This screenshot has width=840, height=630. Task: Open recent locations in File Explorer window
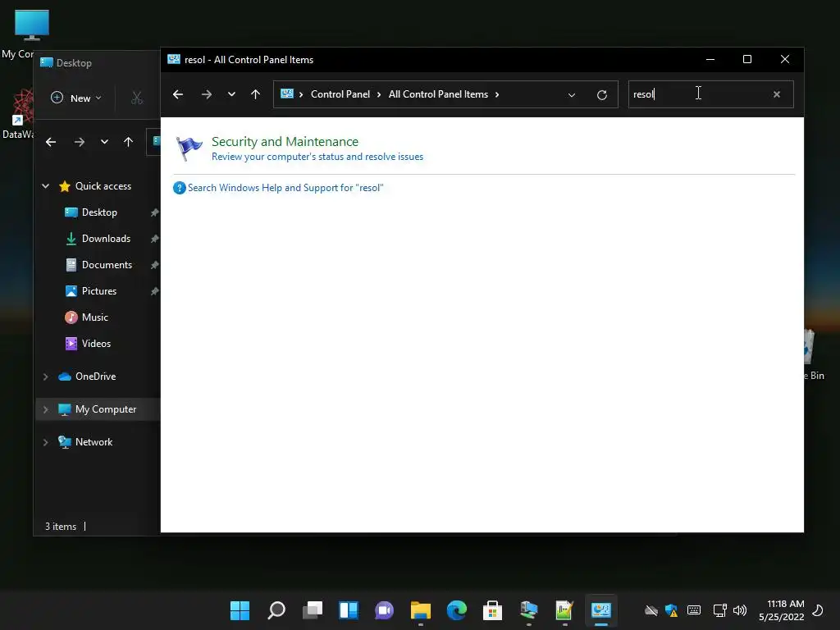104,142
